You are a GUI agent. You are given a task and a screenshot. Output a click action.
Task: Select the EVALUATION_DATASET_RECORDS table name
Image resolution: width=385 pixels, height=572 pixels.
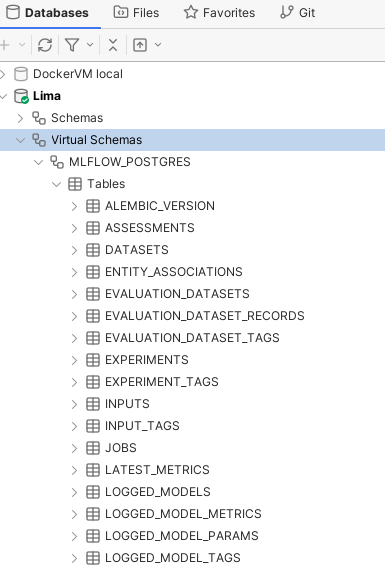coord(205,316)
